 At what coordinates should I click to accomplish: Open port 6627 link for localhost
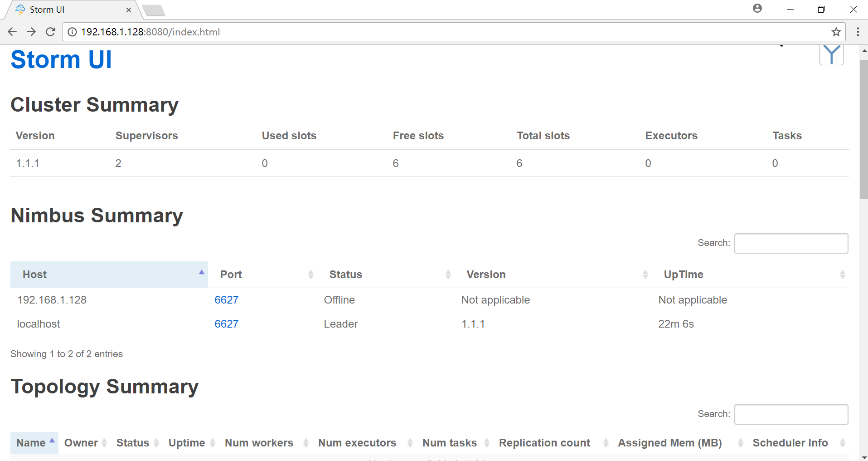(x=227, y=324)
